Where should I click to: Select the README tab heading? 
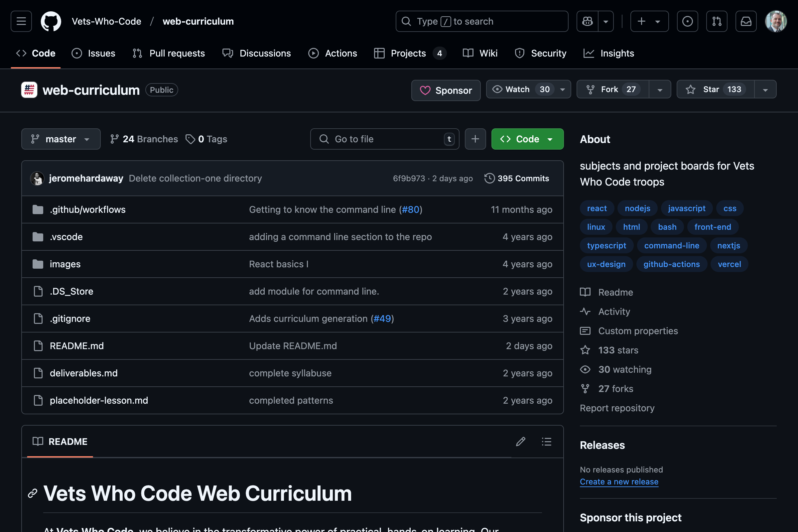[60, 442]
